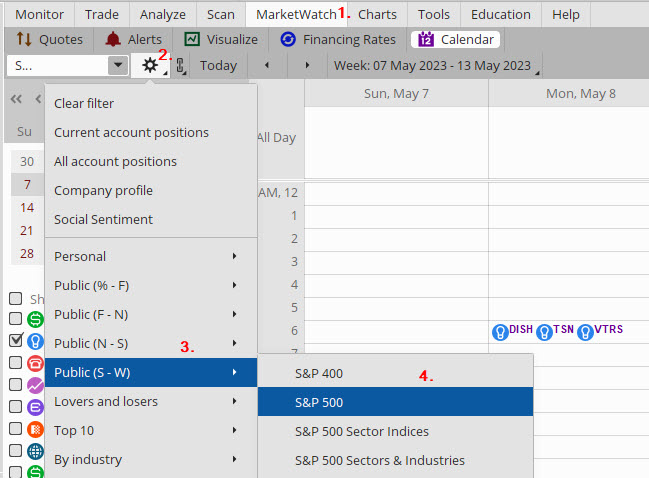Open the Week date range dropdown
This screenshot has height=478, width=649.
435,66
